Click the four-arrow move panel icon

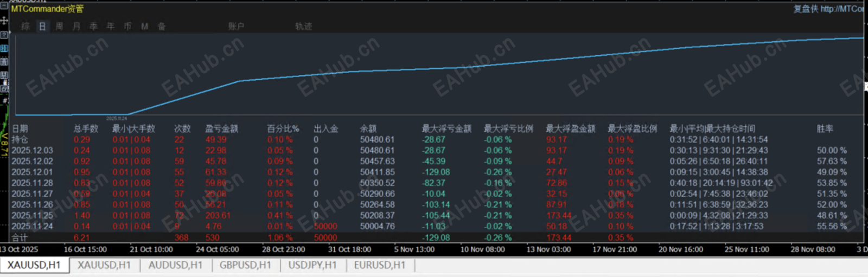[4, 21]
